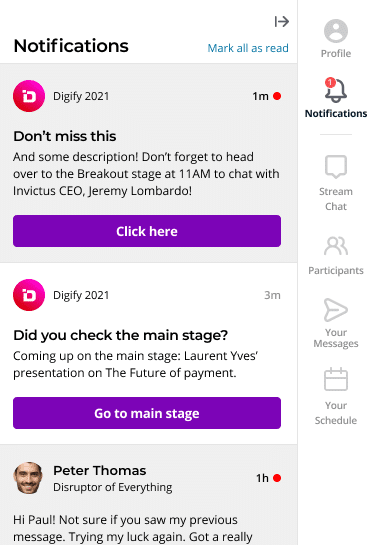Open the Don't miss this notification title
375x545 pixels.
65,136
